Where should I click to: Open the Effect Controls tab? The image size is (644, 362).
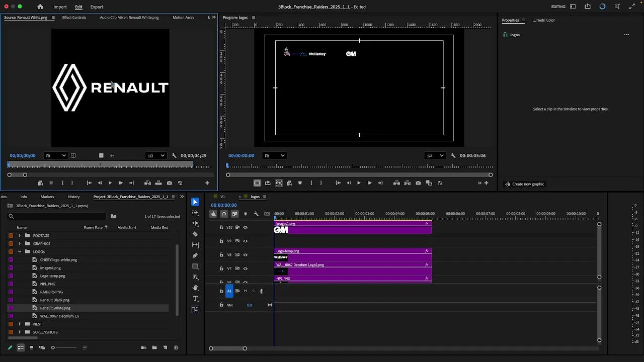74,18
